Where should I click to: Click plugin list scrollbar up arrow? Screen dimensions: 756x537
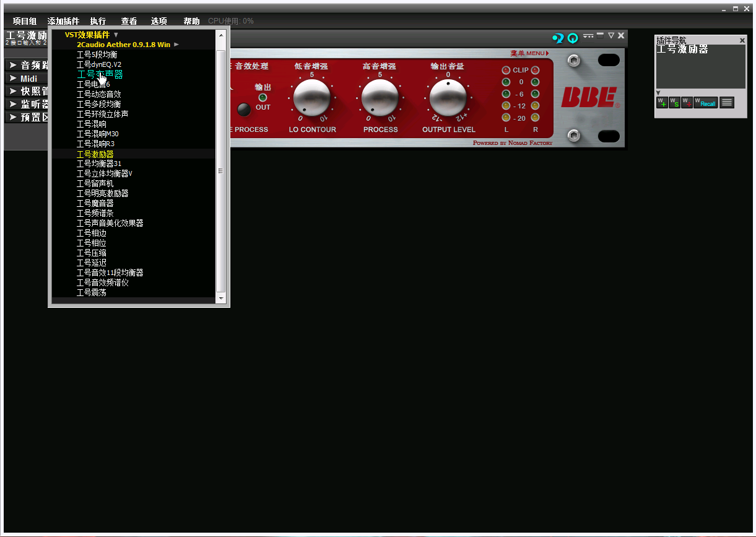221,35
